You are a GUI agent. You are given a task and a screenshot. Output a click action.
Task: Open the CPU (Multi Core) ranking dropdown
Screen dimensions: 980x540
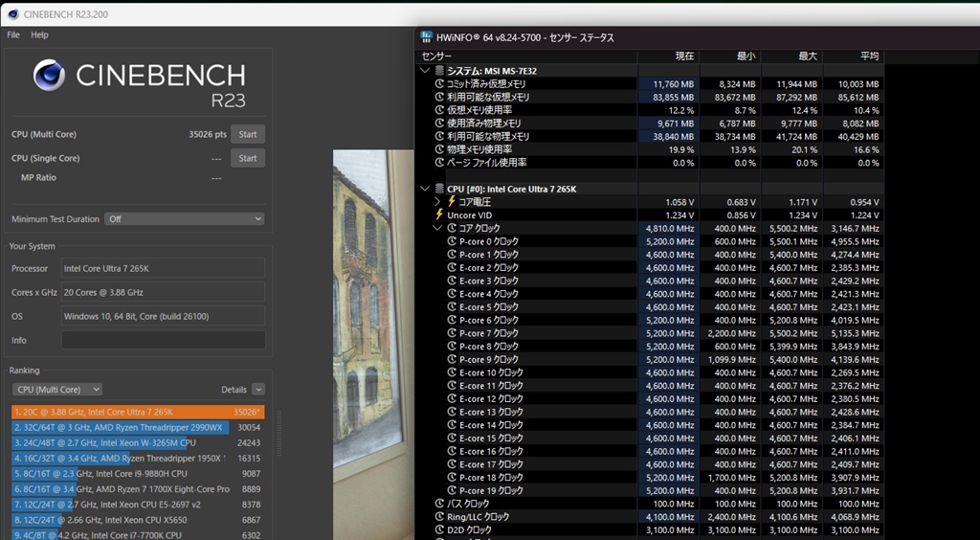point(56,390)
